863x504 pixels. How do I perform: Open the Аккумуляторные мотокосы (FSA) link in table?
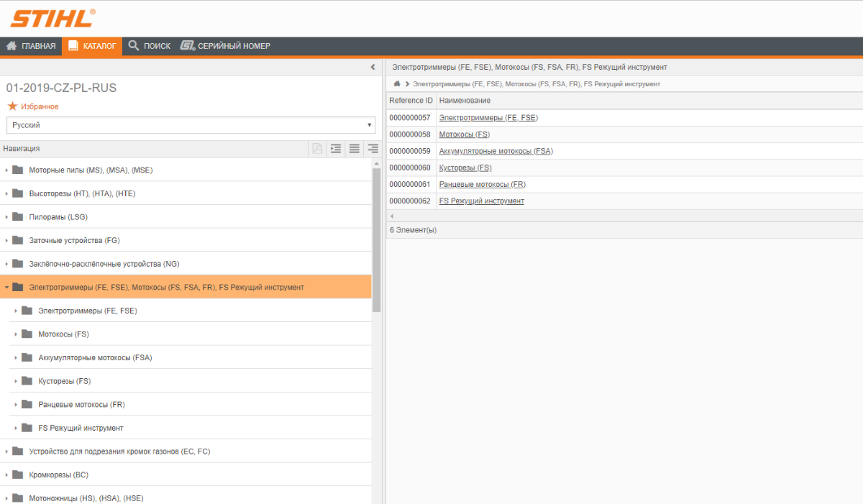tap(496, 151)
